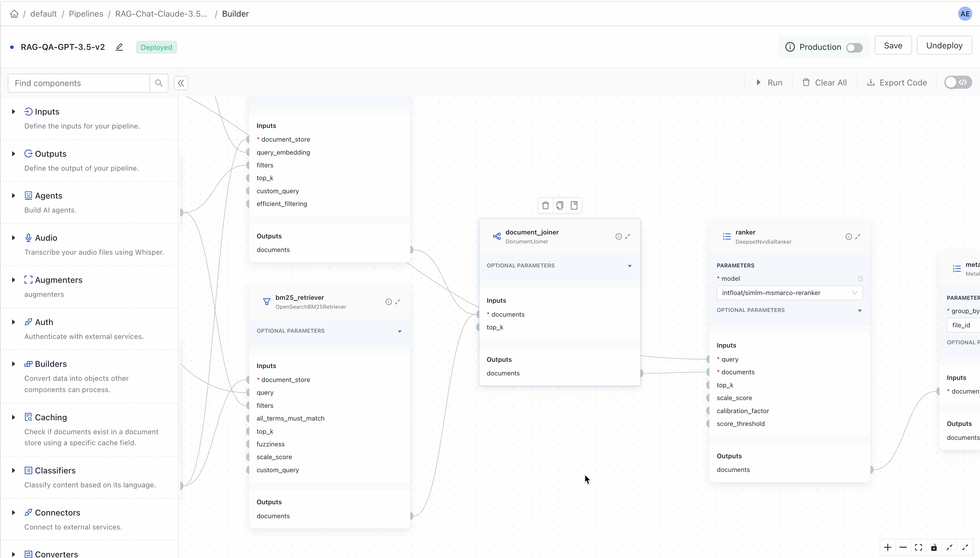
Task: Toggle the code view switch
Action: pyautogui.click(x=957, y=83)
